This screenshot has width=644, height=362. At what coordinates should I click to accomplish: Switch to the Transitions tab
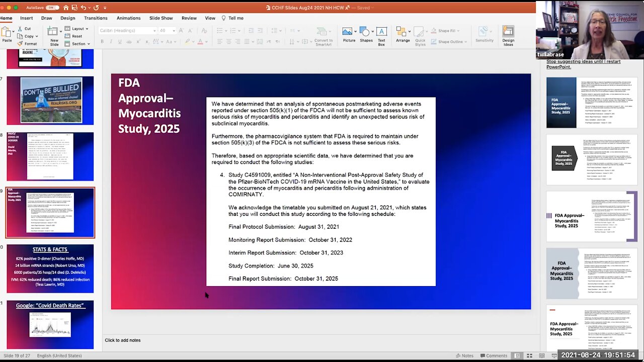click(x=96, y=18)
